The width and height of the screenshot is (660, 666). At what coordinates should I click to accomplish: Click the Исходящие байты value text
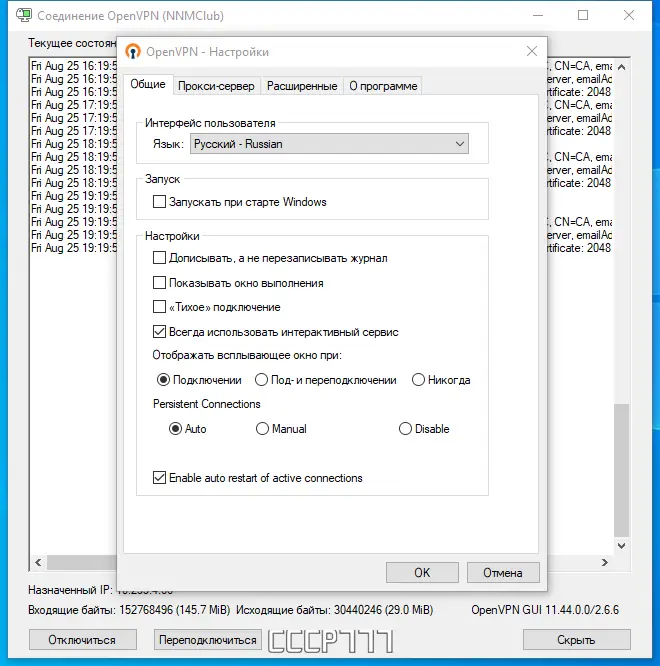[x=384, y=610]
